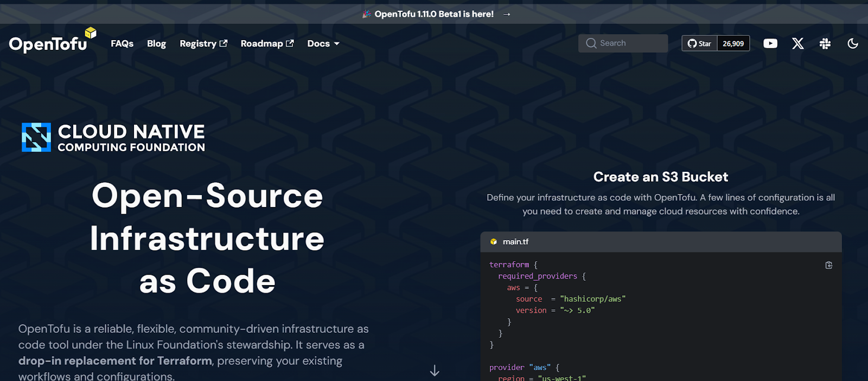Toggle dark mode with the moon icon
Viewport: 868px width, 381px height.
pos(853,43)
